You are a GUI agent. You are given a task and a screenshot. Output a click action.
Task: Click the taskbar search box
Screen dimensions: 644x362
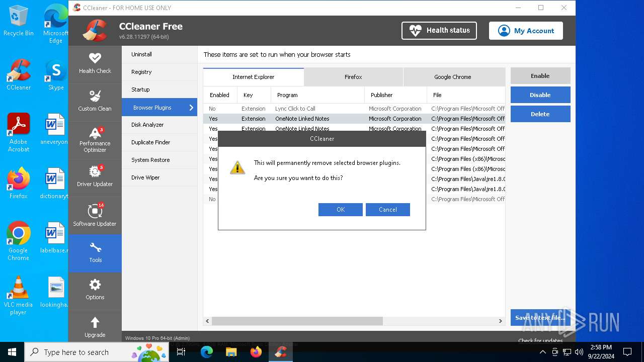click(97, 352)
